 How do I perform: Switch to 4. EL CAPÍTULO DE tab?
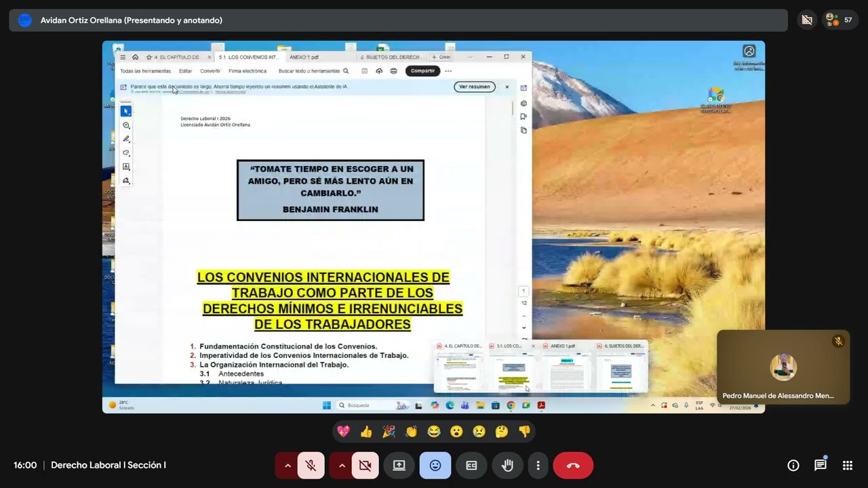[x=179, y=58]
